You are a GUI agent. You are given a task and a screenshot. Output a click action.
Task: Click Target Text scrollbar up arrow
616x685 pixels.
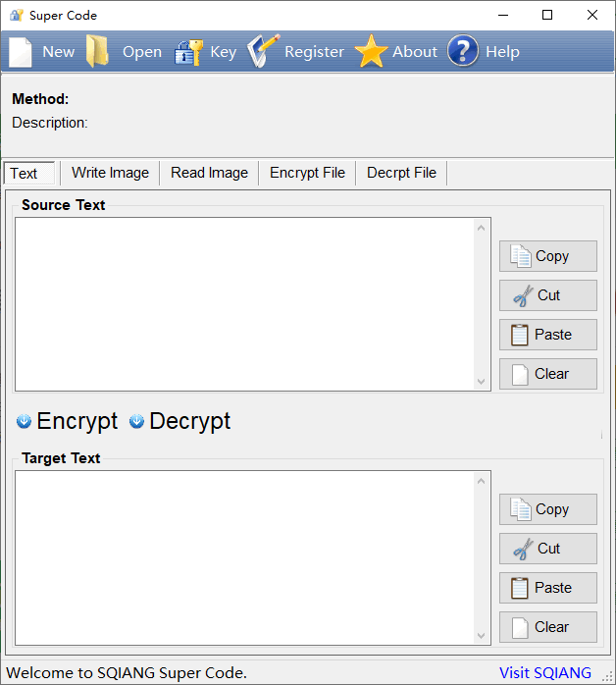481,481
